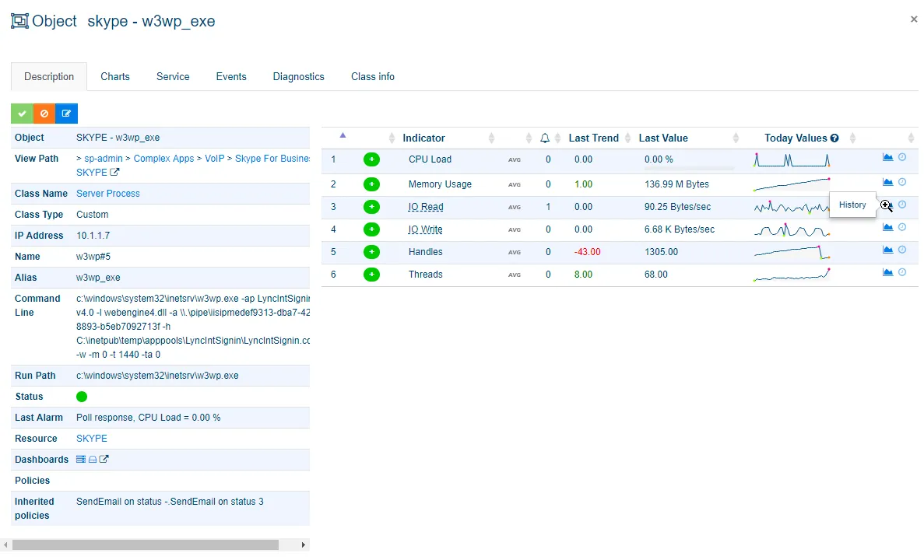Click the blue edit object button
The height and width of the screenshot is (560, 924).
click(x=67, y=114)
